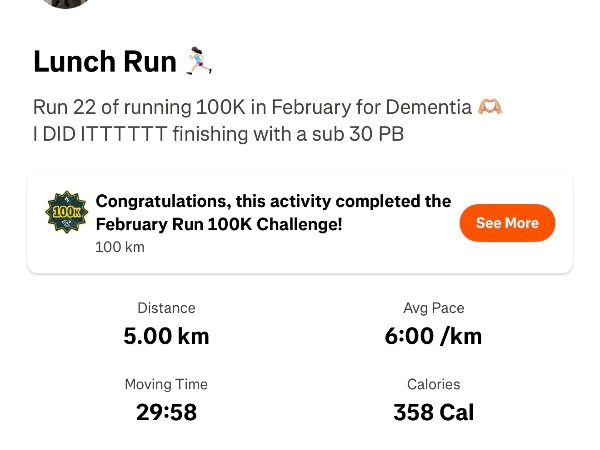
Task: Click the 100K challenge badge icon
Action: (x=66, y=212)
